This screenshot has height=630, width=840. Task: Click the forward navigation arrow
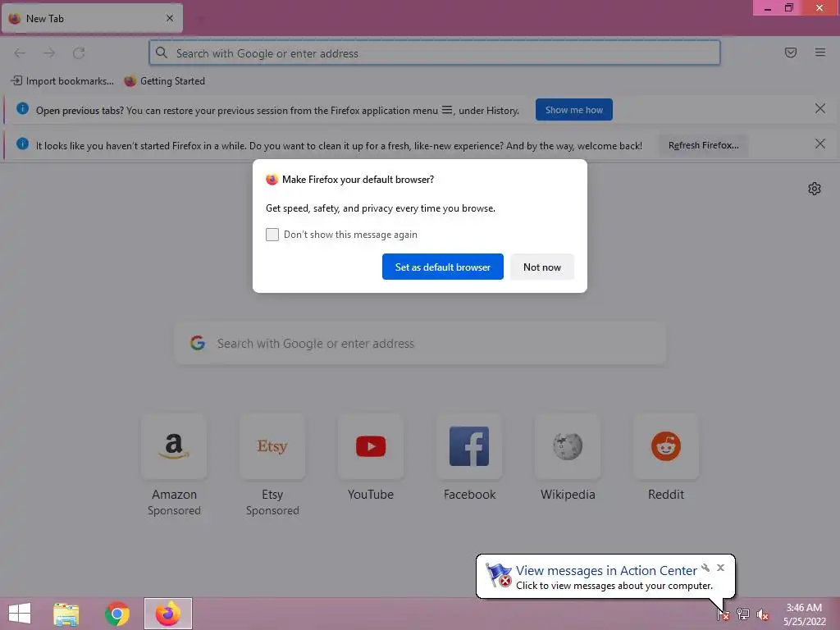coord(49,53)
